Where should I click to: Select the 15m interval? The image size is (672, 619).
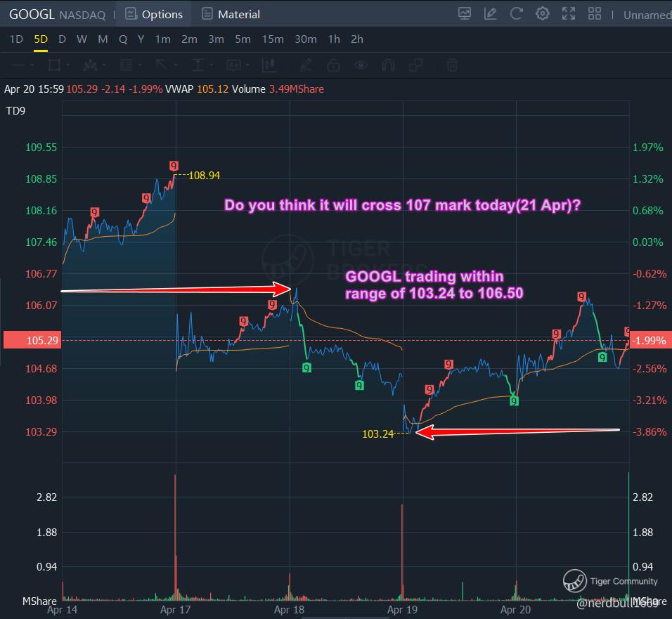[x=273, y=39]
